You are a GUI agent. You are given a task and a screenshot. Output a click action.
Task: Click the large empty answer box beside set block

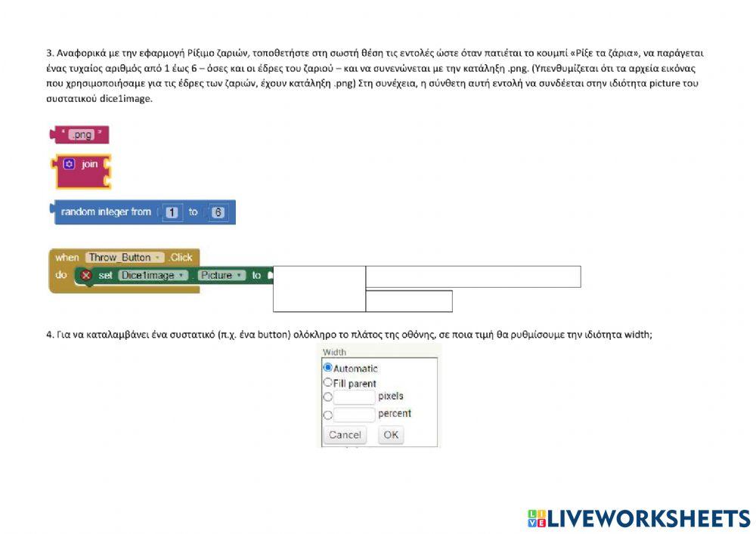tap(319, 289)
